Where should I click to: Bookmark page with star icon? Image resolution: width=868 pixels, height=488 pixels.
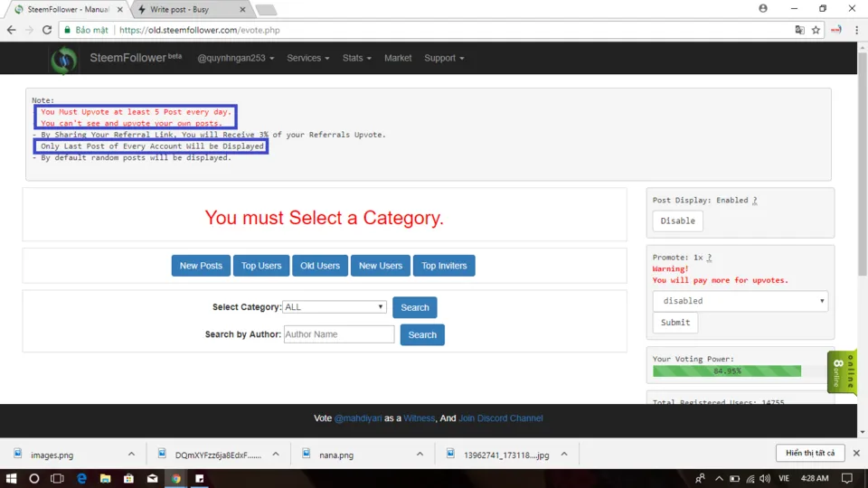pyautogui.click(x=816, y=30)
